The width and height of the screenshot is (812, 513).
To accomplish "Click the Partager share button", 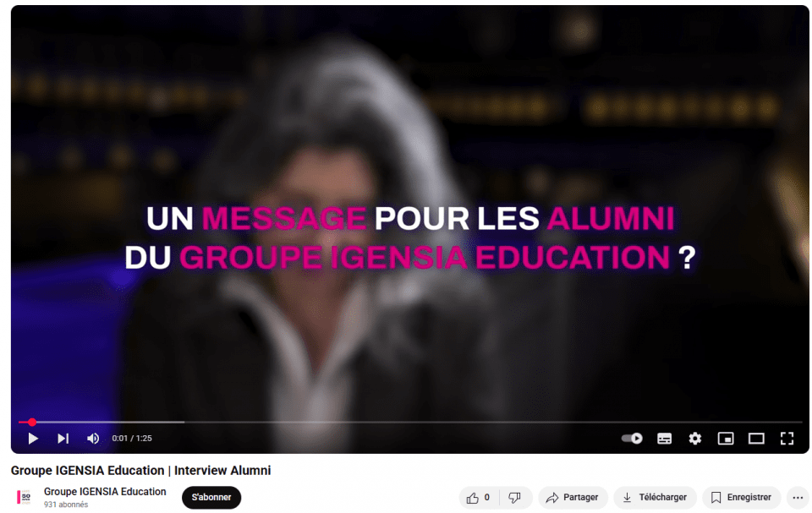I will click(x=573, y=498).
